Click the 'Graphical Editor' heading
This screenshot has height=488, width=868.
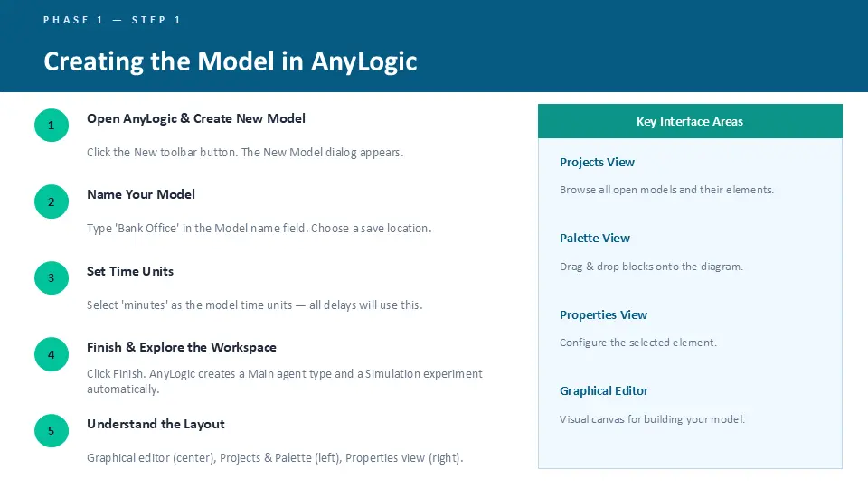[x=604, y=390]
